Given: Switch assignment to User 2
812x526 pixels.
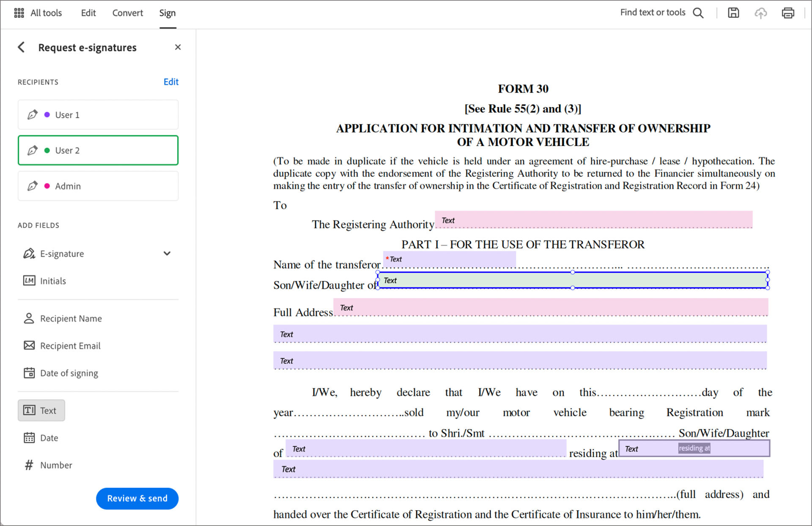Looking at the screenshot, I should tap(98, 150).
